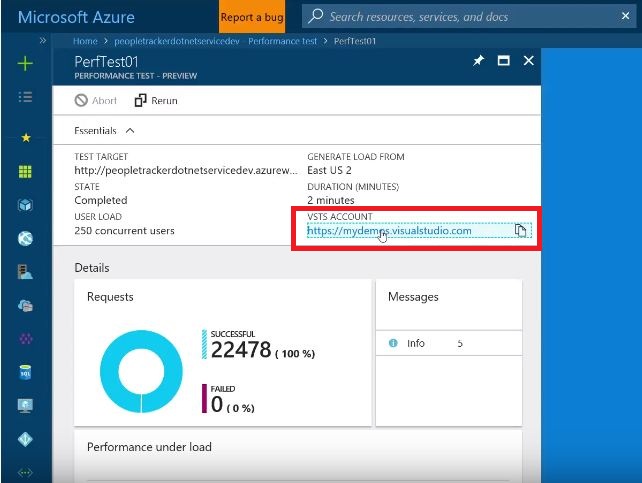
Task: Copy the VSTS account URL
Action: point(520,230)
